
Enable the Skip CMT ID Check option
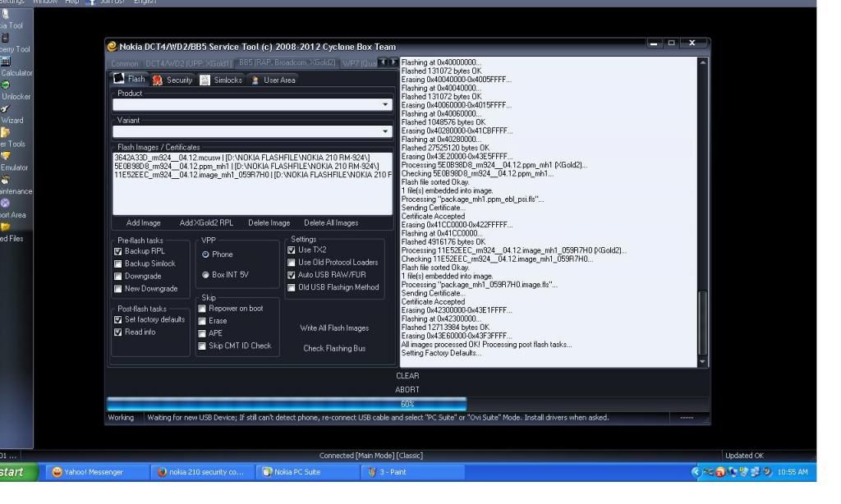pyautogui.click(x=203, y=346)
